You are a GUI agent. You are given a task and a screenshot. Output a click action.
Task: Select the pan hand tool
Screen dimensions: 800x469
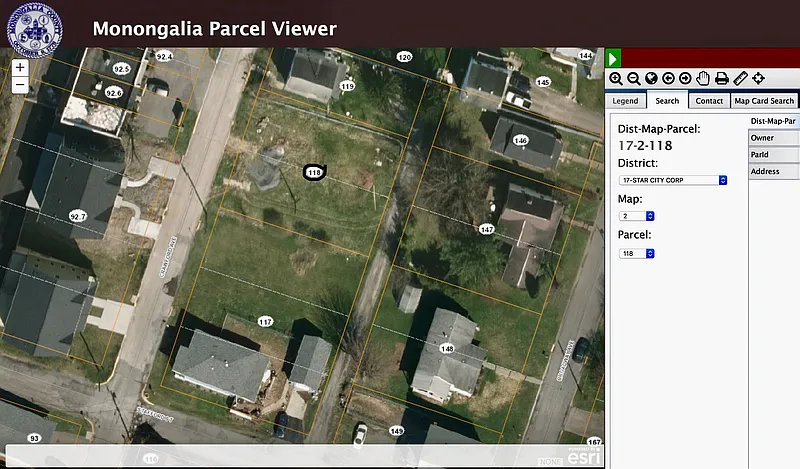pyautogui.click(x=703, y=78)
